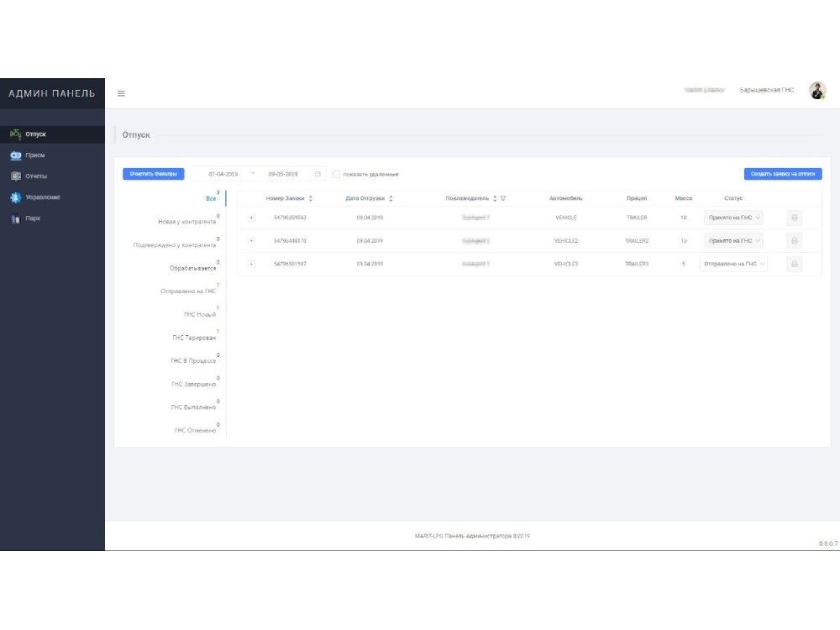Expand the row for order 54796448178
Viewport: 840px width, 630px height.
click(x=251, y=241)
